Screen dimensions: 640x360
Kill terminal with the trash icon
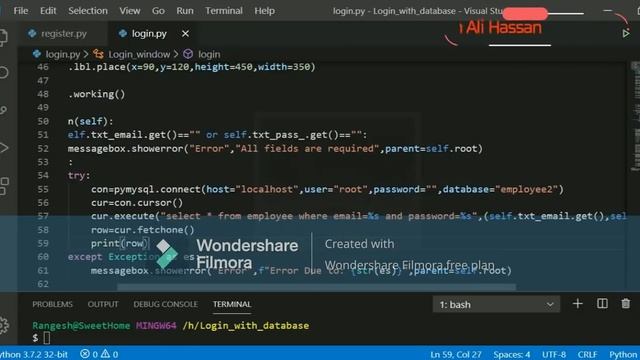click(626, 304)
